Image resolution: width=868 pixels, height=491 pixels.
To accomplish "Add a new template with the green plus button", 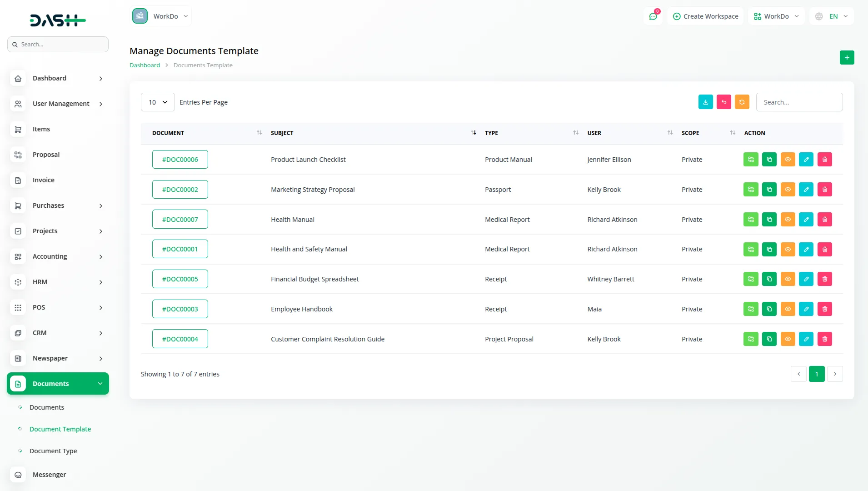I will tap(846, 57).
